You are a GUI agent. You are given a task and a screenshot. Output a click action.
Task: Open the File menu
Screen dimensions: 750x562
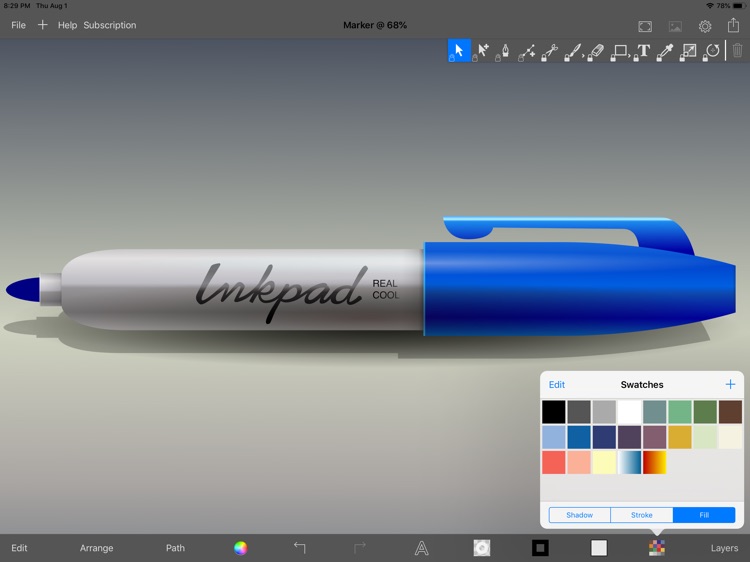pos(18,25)
